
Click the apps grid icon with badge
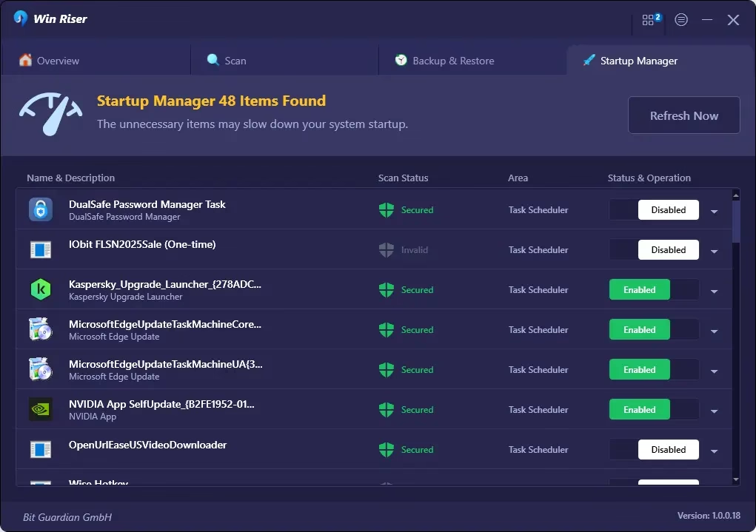pyautogui.click(x=649, y=20)
